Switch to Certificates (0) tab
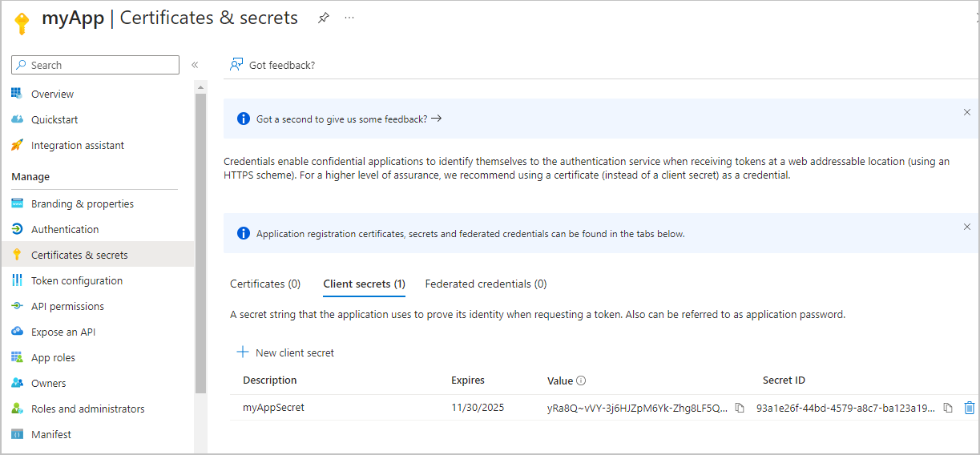The image size is (980, 455). [x=265, y=284]
